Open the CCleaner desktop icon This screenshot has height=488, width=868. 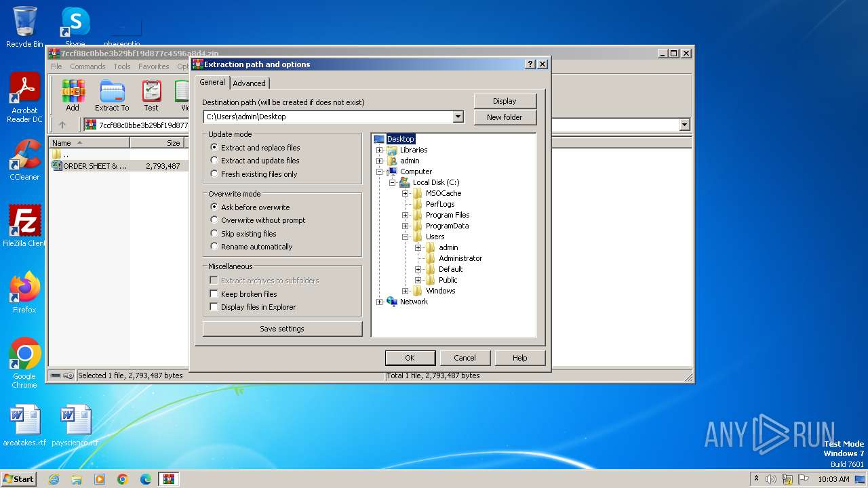(24, 160)
